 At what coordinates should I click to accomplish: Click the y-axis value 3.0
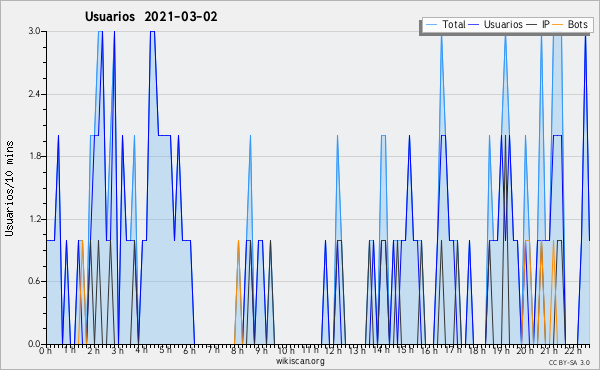click(35, 31)
